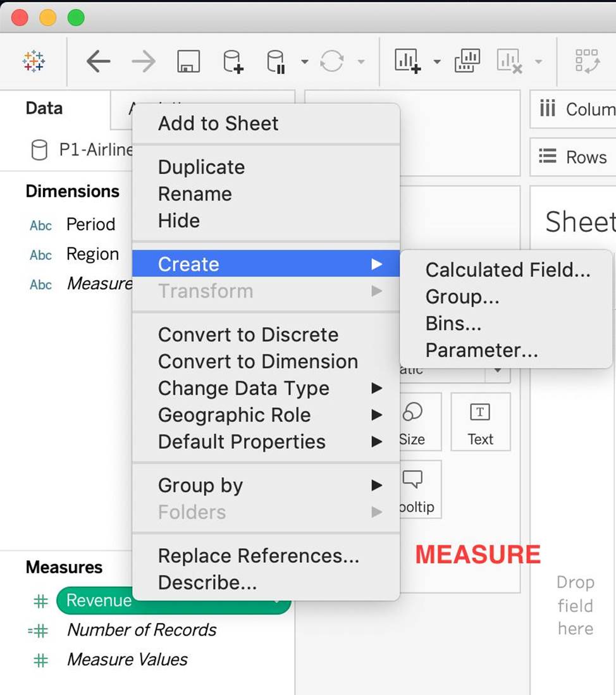Click the back arrow undo icon
Viewport: 616px width, 695px height.
[x=98, y=61]
